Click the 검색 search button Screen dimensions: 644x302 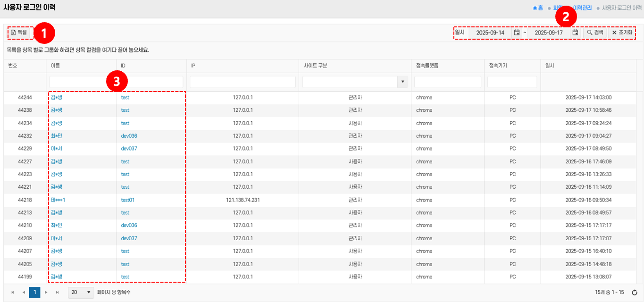(x=595, y=33)
